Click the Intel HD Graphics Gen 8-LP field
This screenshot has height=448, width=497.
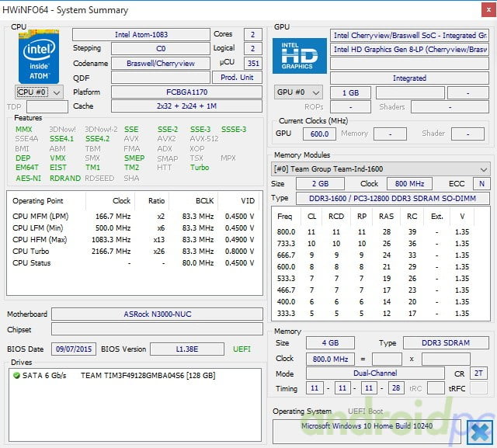point(409,50)
